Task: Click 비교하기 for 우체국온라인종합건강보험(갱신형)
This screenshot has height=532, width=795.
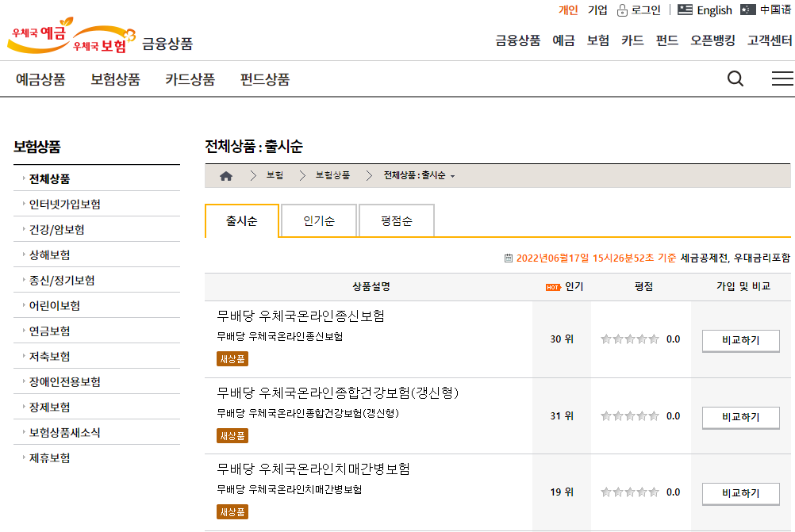Action: tap(741, 418)
